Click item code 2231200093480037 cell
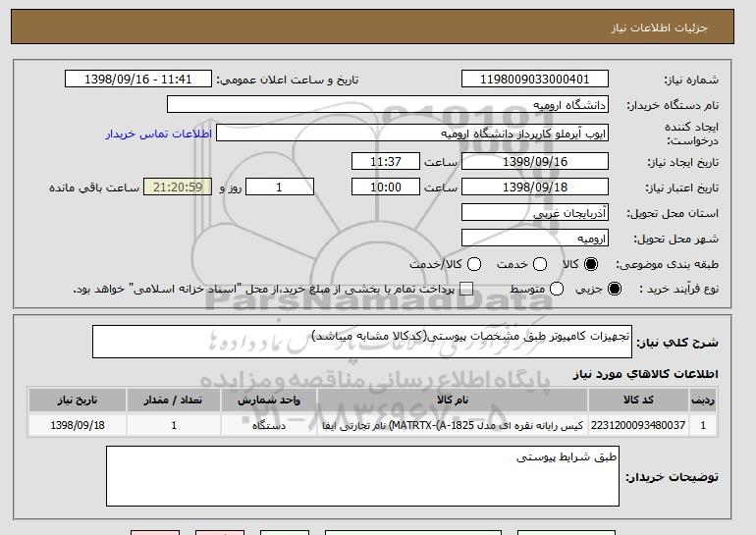Screen dimensions: 756x535 tap(638, 425)
